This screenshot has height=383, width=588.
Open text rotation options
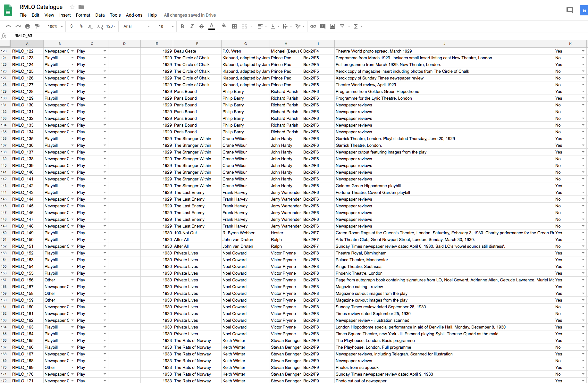(300, 26)
